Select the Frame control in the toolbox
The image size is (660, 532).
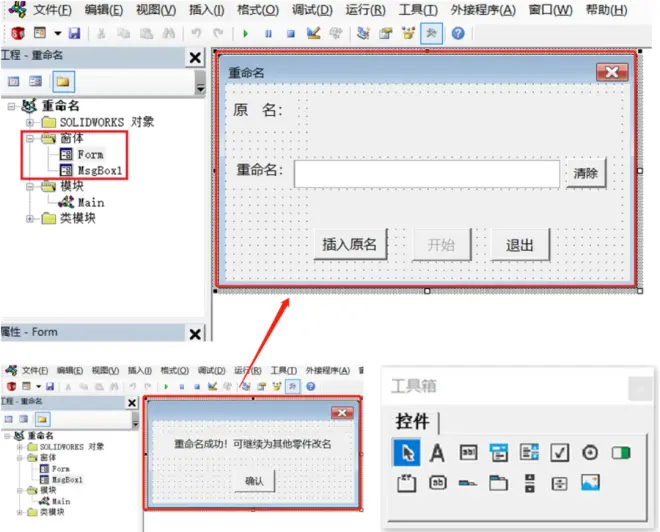pos(407,483)
